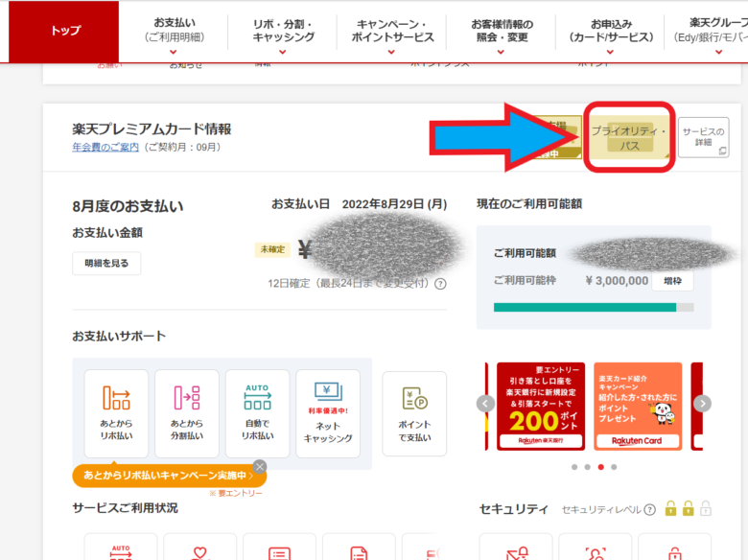The height and width of the screenshot is (560, 748).
Task: Expand chevron under キャンペーン・ポイントサービス
Action: click(x=391, y=52)
